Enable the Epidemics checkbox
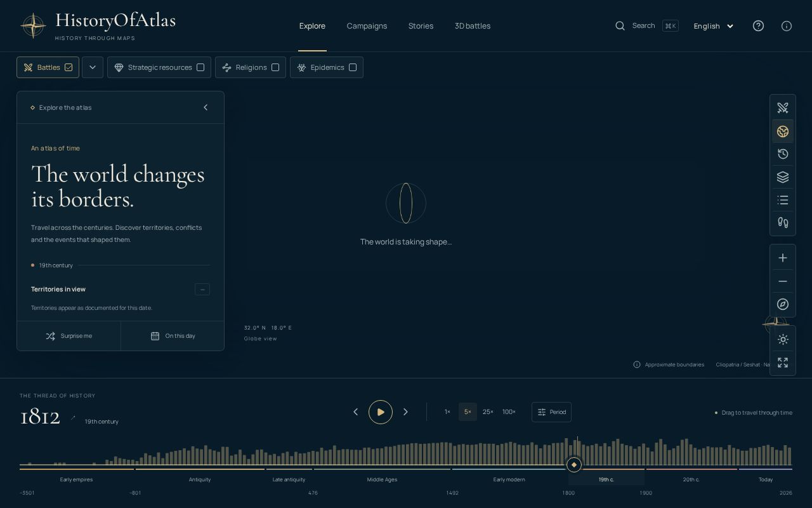 353,67
